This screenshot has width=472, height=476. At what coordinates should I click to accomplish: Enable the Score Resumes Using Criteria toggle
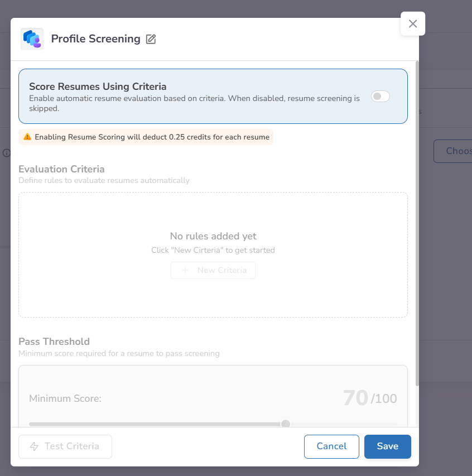click(x=380, y=96)
